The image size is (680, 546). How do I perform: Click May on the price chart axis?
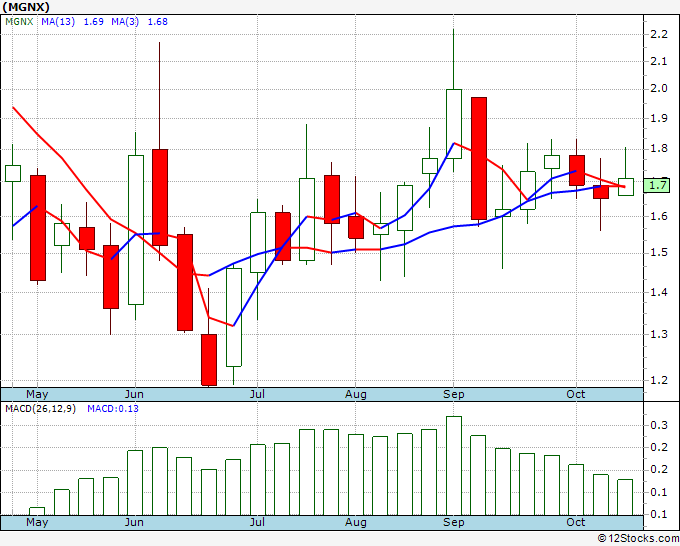37,394
